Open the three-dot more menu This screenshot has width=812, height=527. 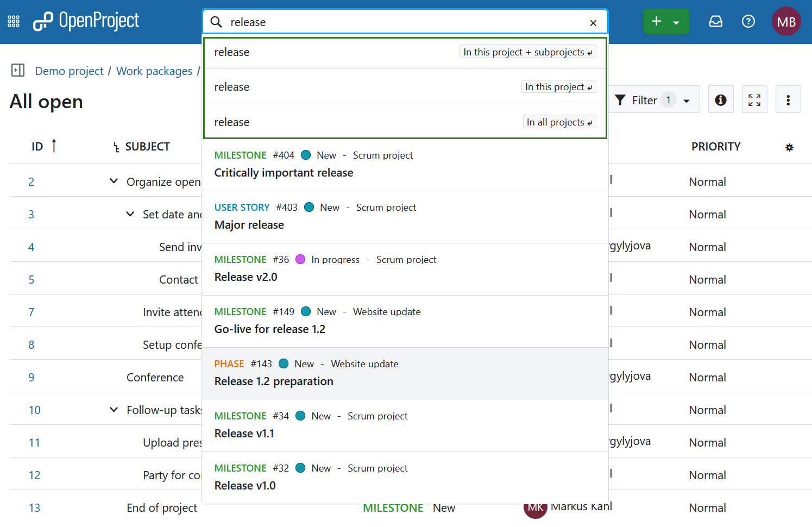(x=788, y=99)
